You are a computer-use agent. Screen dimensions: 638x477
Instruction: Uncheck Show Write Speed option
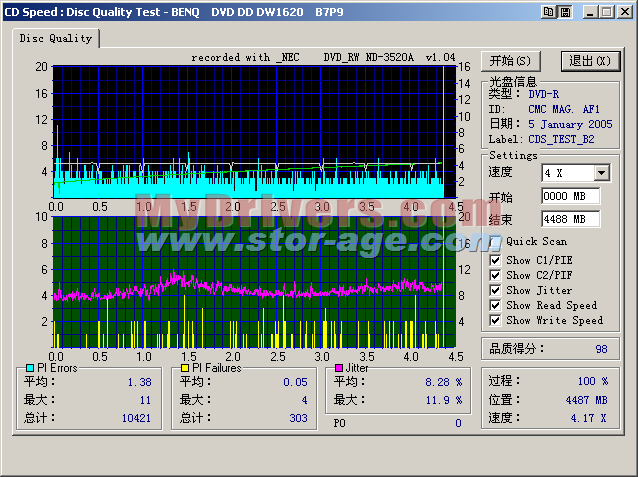(495, 320)
